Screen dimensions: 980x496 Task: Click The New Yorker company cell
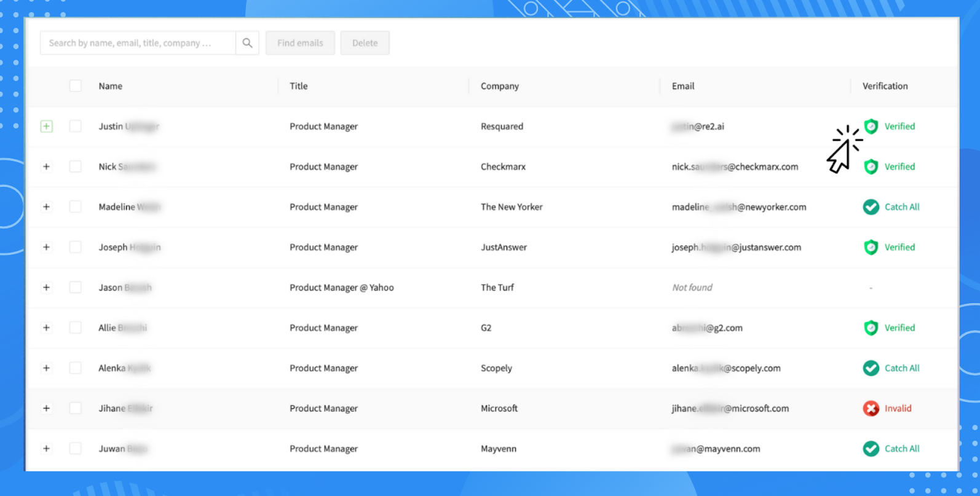[x=512, y=207]
